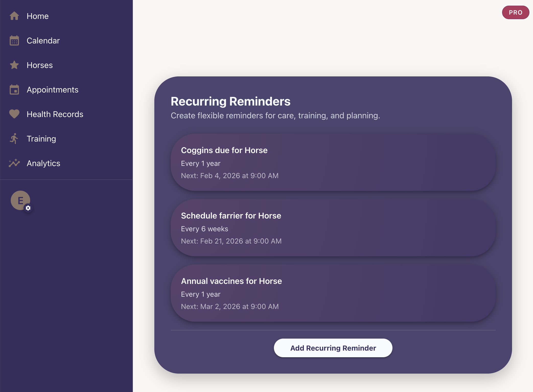Open settings via avatar gear icon
The height and width of the screenshot is (392, 533).
[x=28, y=208]
